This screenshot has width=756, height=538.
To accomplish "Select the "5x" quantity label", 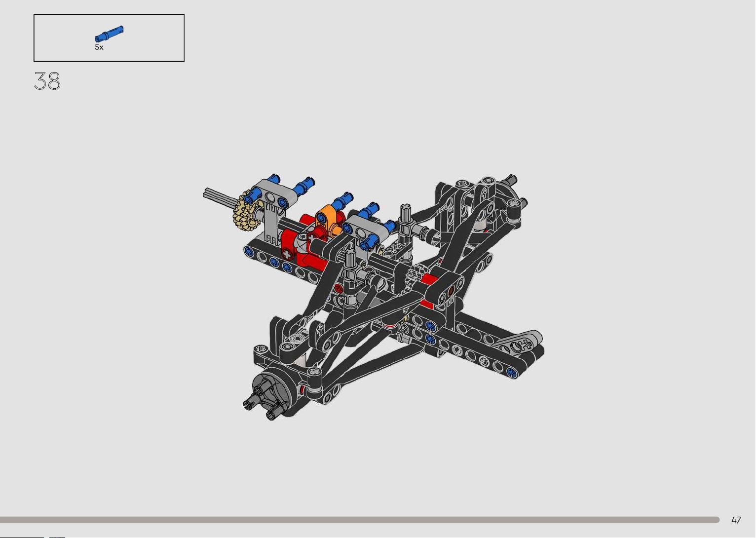I will (99, 47).
